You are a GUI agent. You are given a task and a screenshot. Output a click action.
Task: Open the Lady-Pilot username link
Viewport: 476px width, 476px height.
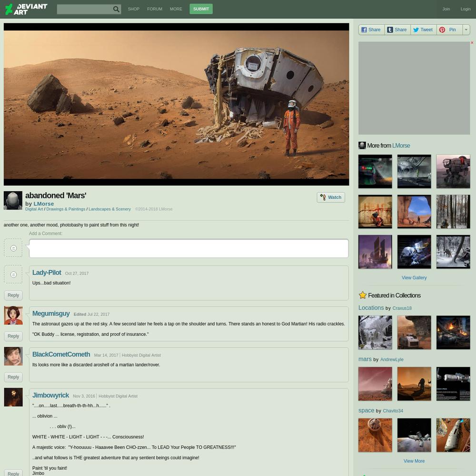(x=47, y=273)
